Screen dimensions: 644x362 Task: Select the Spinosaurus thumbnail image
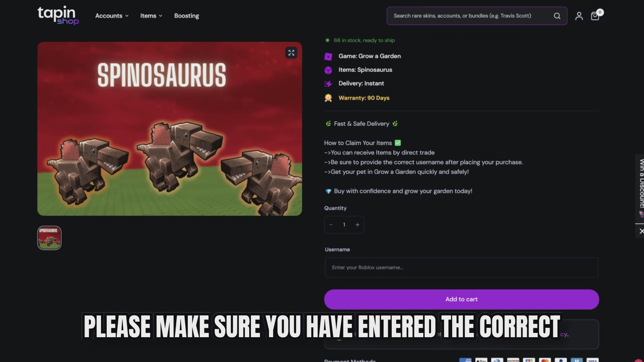[49, 238]
